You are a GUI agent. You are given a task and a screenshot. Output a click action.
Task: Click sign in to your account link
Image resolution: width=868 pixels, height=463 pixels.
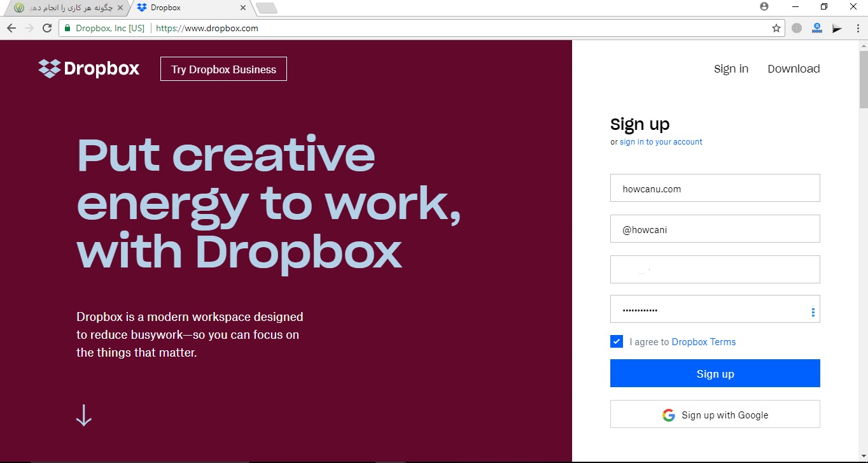click(661, 142)
